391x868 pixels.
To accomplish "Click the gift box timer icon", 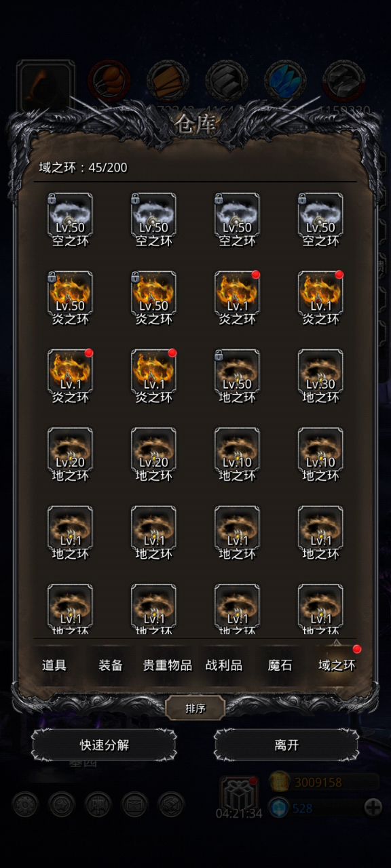I will coord(239,793).
